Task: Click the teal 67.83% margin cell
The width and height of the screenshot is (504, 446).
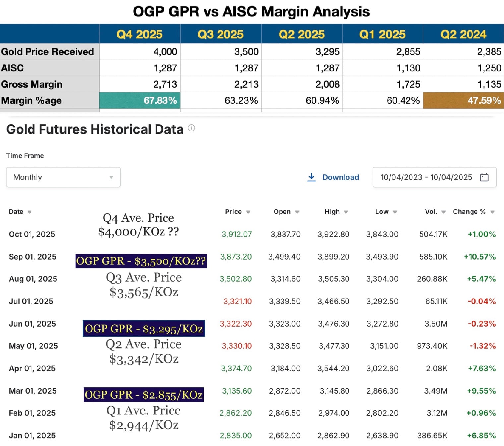Action: pos(140,100)
